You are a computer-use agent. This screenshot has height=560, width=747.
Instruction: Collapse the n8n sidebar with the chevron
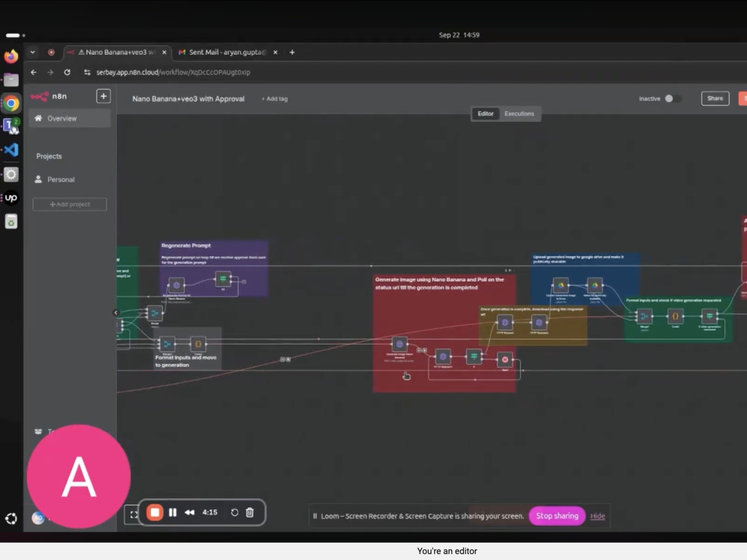116,313
